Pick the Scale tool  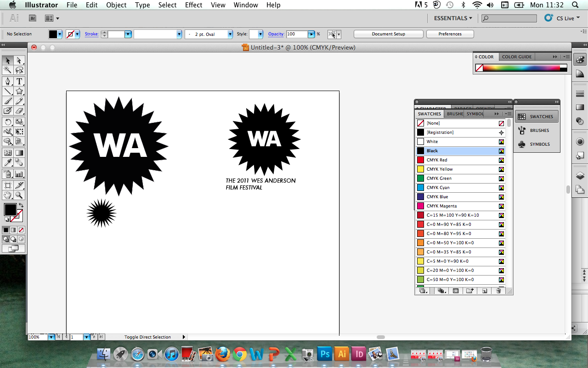click(x=19, y=122)
